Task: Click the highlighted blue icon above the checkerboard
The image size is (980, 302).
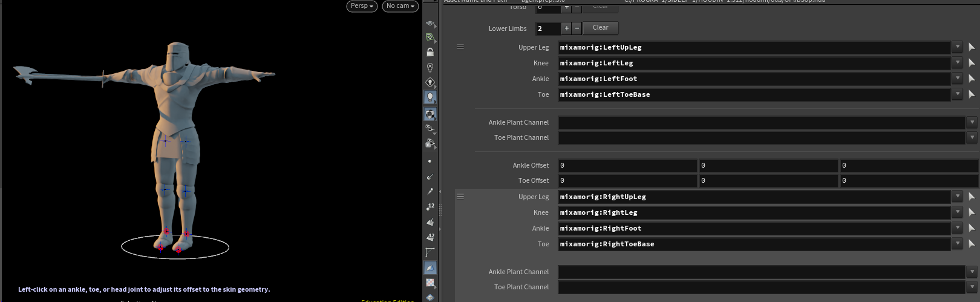Action: click(x=430, y=268)
